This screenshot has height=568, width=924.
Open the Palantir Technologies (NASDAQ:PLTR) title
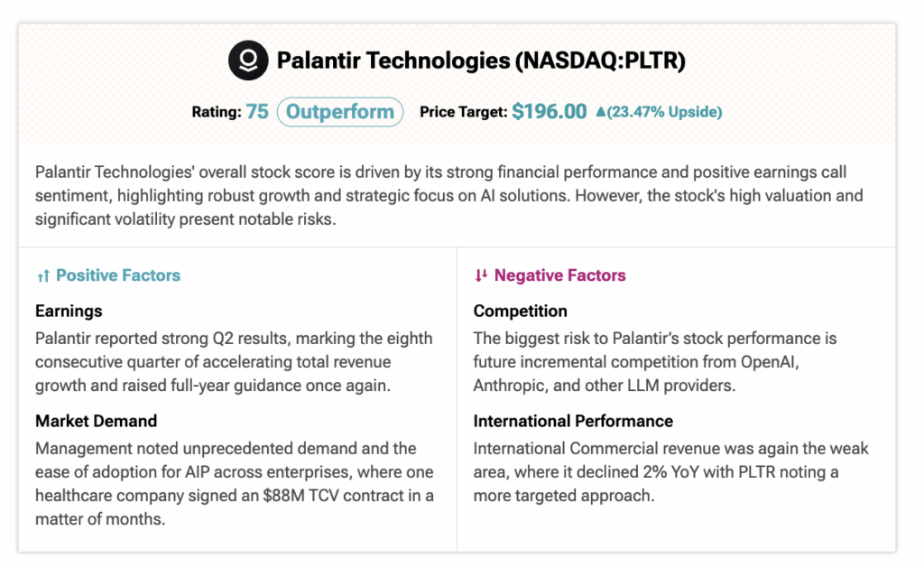481,61
